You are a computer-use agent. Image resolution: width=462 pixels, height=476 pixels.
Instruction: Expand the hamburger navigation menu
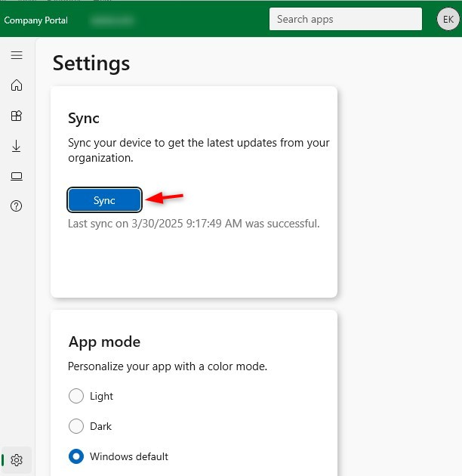click(17, 55)
